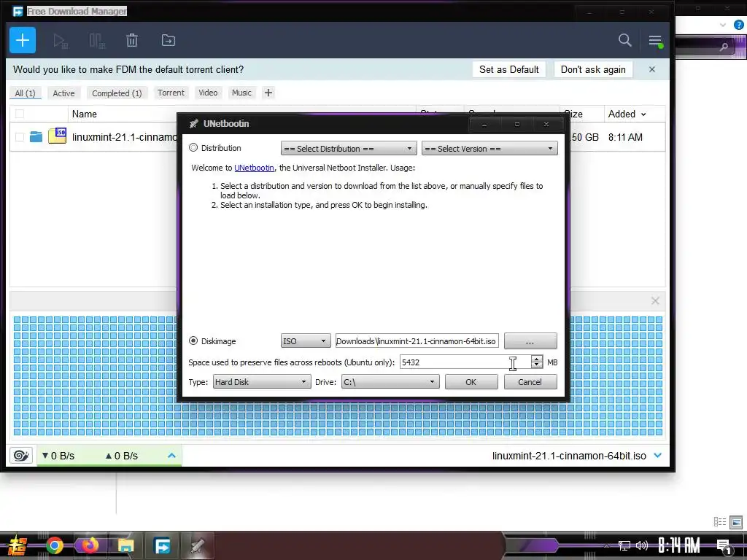Sort by Added column dropdown arrow
This screenshot has width=747, height=560.
click(643, 114)
